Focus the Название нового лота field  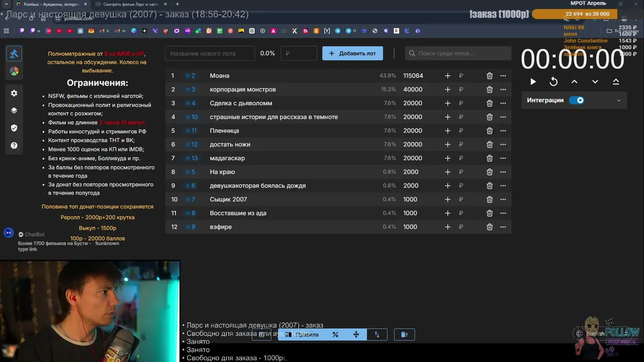pyautogui.click(x=210, y=53)
